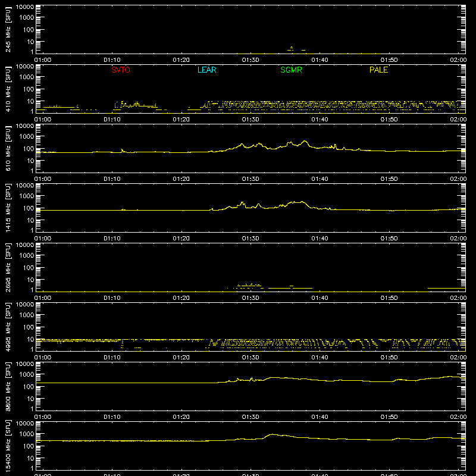
Task: Click the 1415 MHz spike near 01:29
Action: (242, 202)
